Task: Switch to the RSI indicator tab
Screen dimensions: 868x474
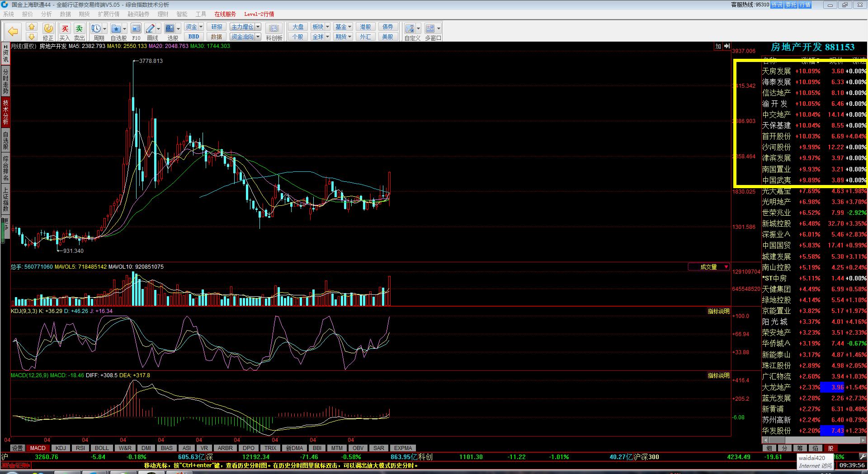Action: click(x=80, y=448)
